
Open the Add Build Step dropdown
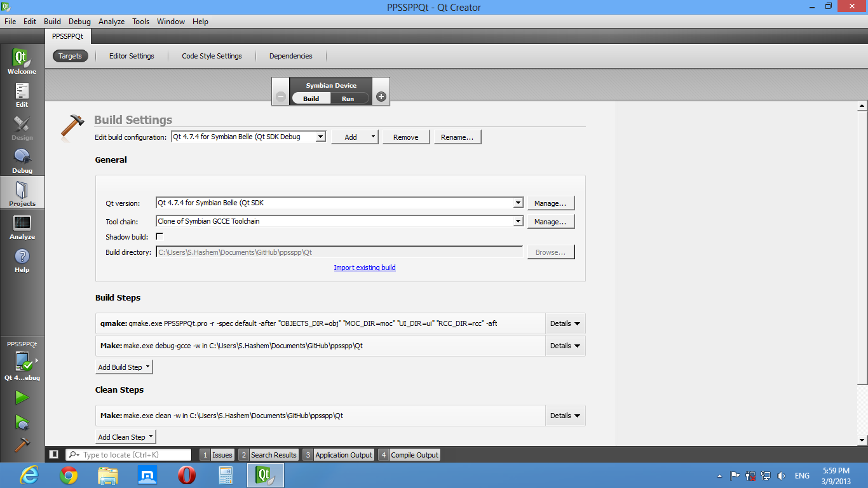[124, 367]
